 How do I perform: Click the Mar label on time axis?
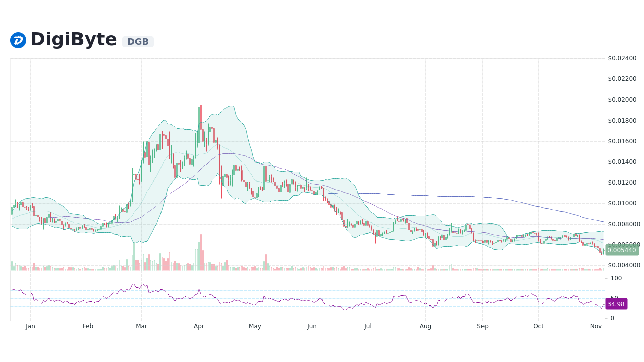click(x=141, y=326)
